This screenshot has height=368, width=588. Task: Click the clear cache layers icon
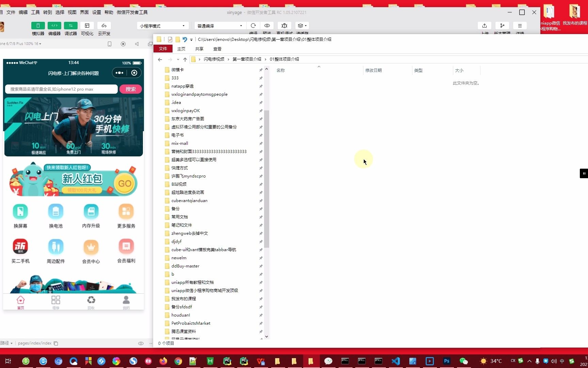click(x=302, y=26)
